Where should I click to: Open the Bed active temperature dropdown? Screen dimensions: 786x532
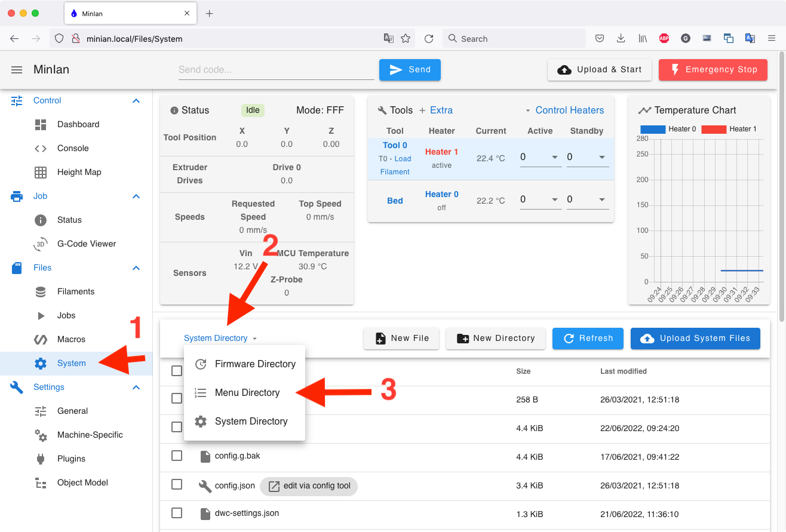click(541, 199)
